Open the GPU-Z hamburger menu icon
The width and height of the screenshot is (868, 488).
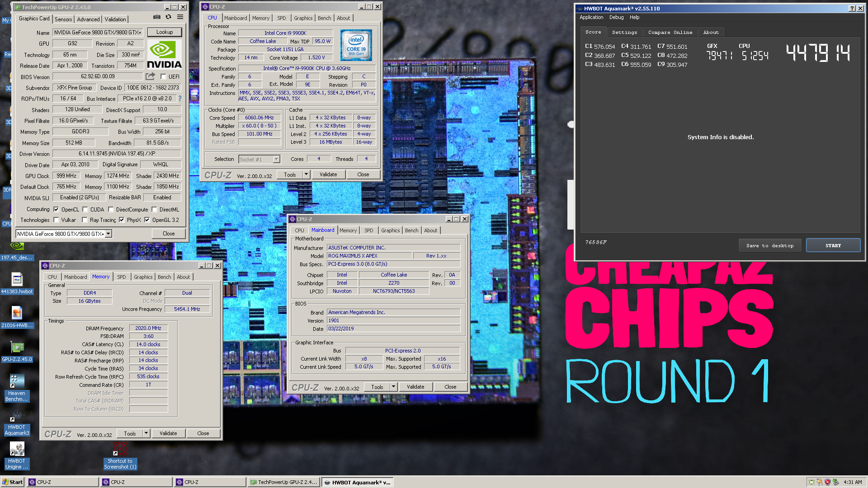(x=180, y=17)
